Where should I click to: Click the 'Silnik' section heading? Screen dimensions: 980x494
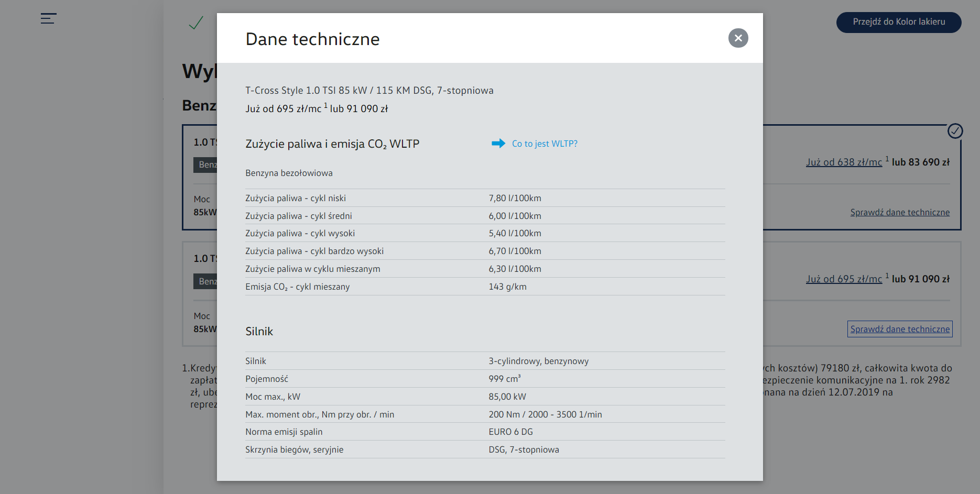pyautogui.click(x=259, y=332)
